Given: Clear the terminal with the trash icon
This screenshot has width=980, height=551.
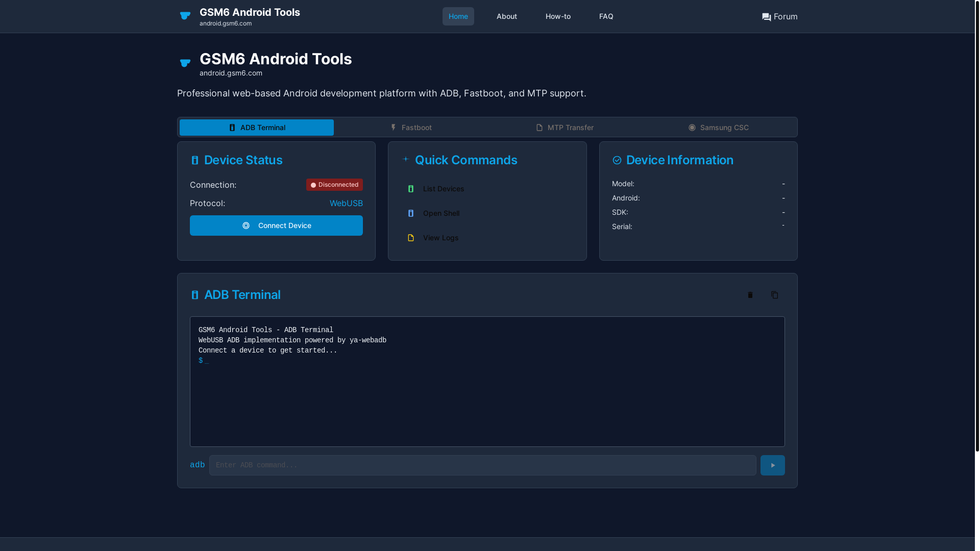Looking at the screenshot, I should click(x=750, y=295).
